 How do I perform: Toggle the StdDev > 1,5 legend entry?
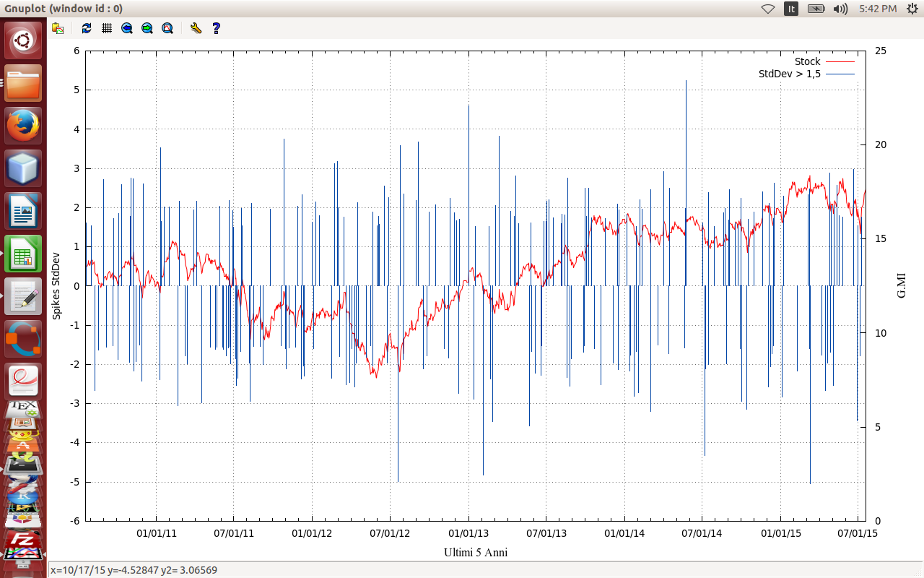806,74
